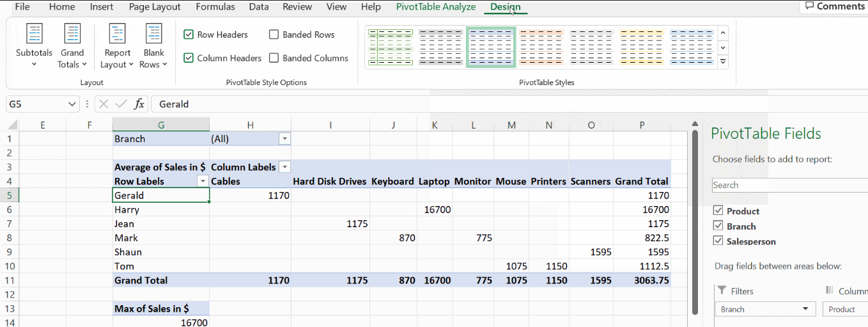Click the Insert Function fx icon
868x327 pixels.
(139, 104)
